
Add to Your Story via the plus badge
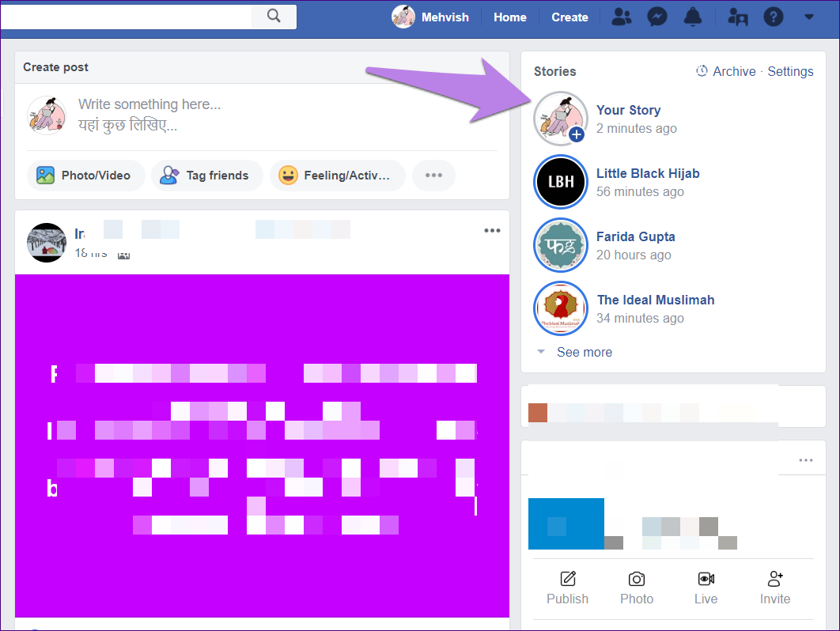577,135
